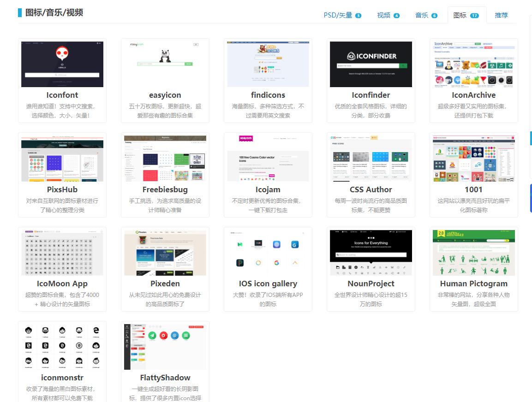Visit the easyicon website
Viewport: 532px width, 402px height.
[165, 95]
